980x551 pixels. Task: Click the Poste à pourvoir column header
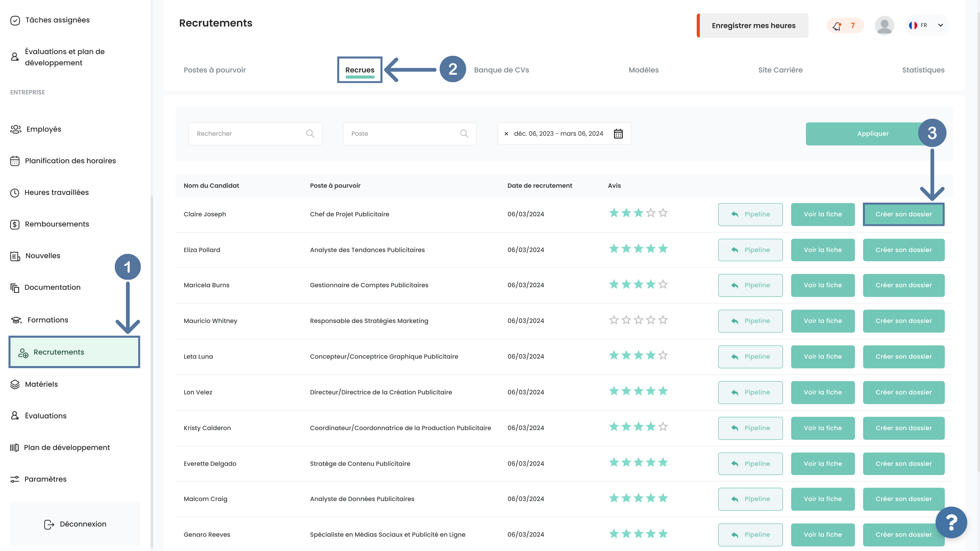click(335, 186)
